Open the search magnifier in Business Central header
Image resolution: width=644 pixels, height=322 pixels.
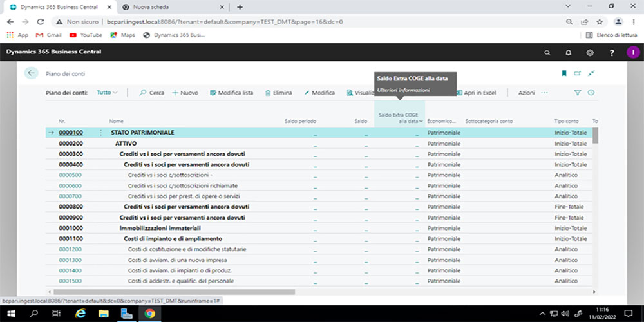point(547,53)
